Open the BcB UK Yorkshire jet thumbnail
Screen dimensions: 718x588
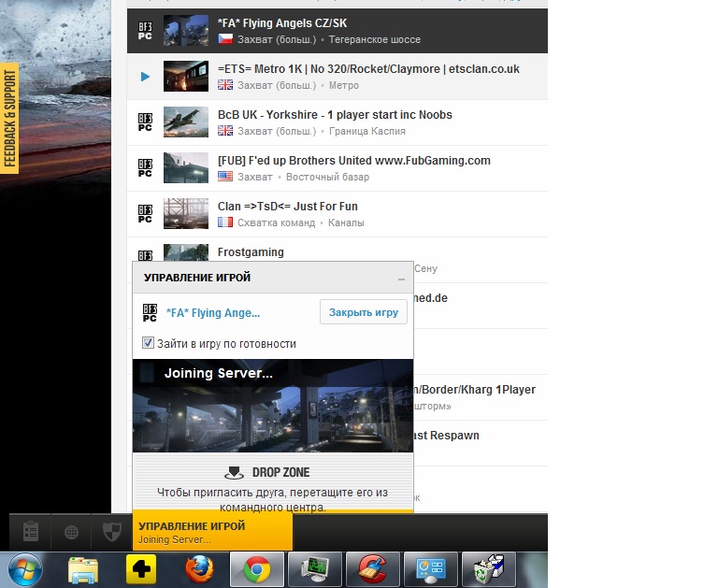pos(186,122)
